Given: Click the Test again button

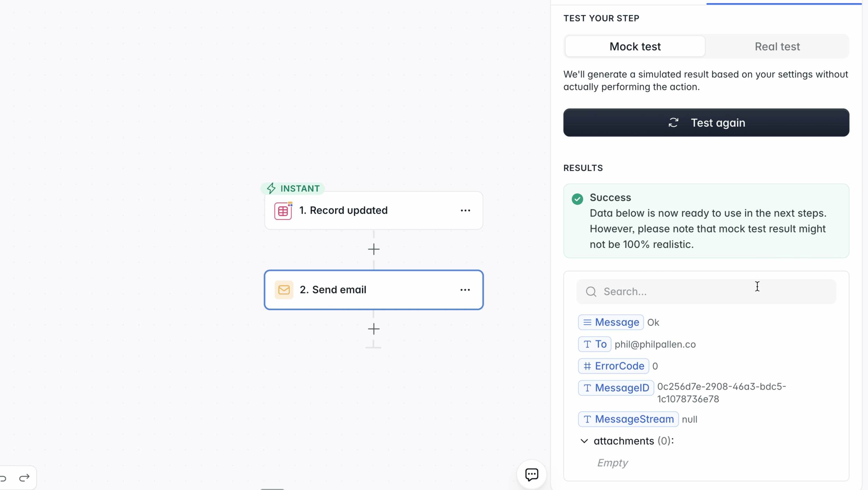Looking at the screenshot, I should 706,122.
